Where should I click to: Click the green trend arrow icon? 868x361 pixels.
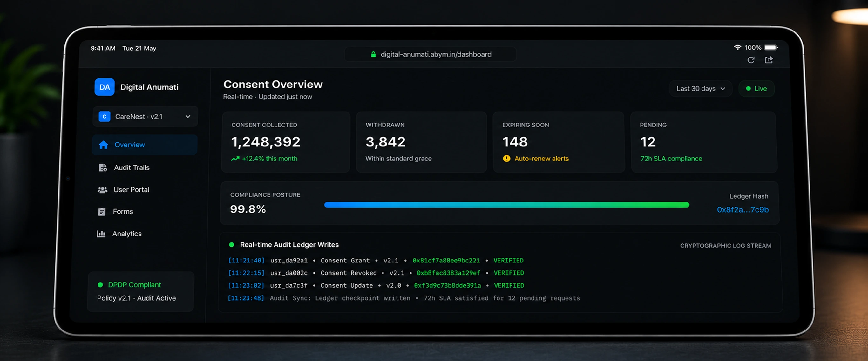click(235, 159)
